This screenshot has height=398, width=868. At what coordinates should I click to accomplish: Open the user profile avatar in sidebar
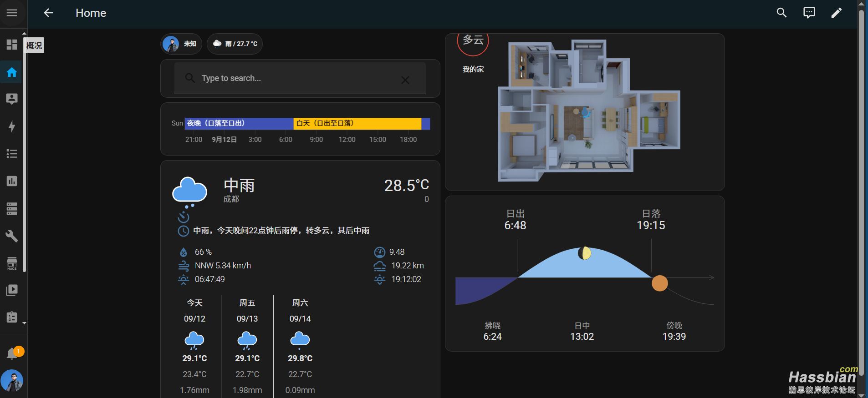click(12, 381)
